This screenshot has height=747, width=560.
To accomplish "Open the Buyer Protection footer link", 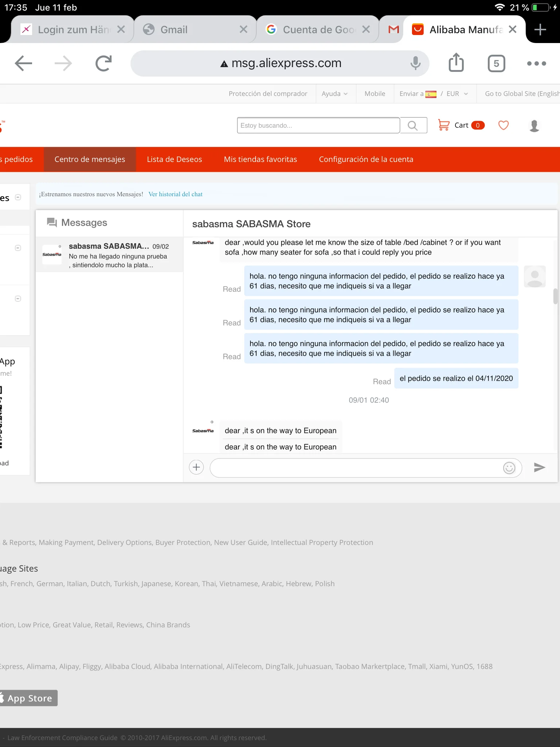I will [x=183, y=542].
